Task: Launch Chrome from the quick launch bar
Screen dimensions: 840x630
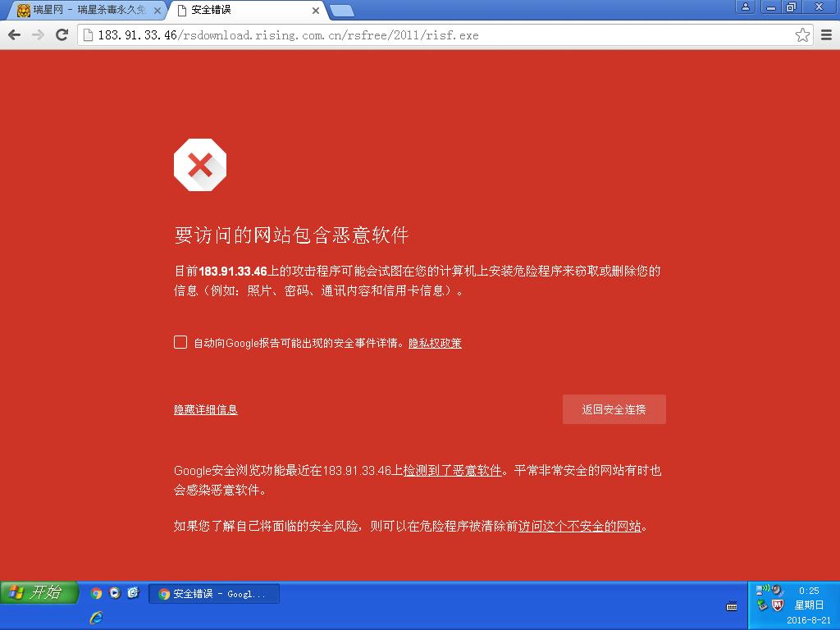Action: [x=97, y=593]
